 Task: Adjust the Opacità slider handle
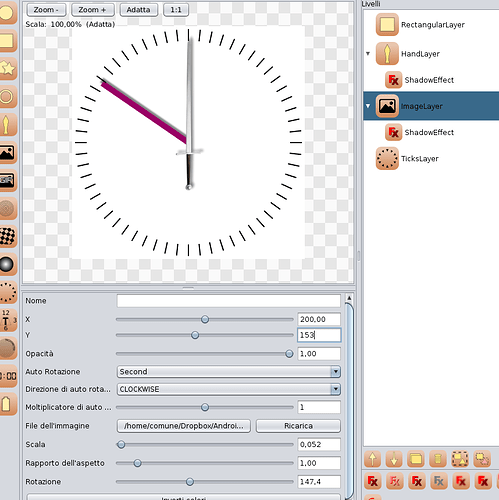point(289,354)
